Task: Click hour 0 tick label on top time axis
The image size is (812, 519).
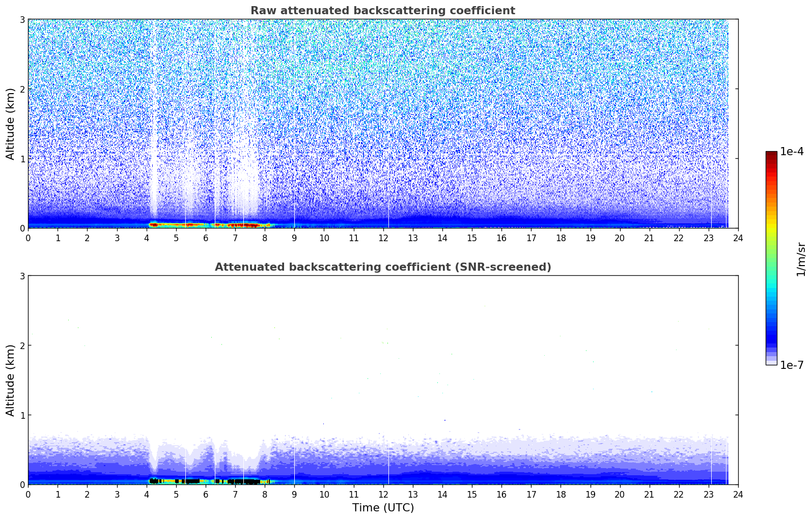Action: click(28, 238)
